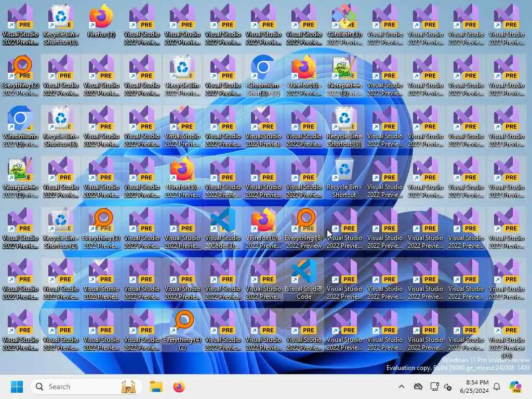
Task: Select the Everything (3) desktop shortcut
Action: (101, 228)
